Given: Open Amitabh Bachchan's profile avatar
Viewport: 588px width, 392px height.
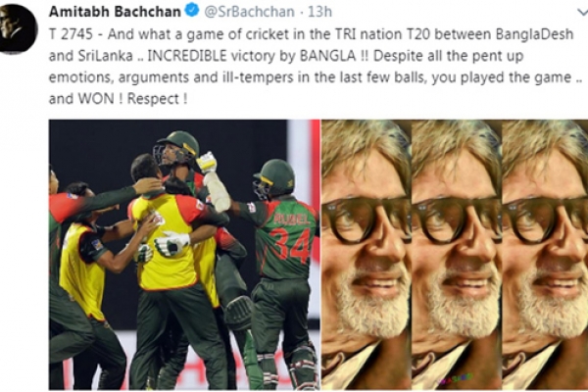Looking at the screenshot, I should 16,28.
